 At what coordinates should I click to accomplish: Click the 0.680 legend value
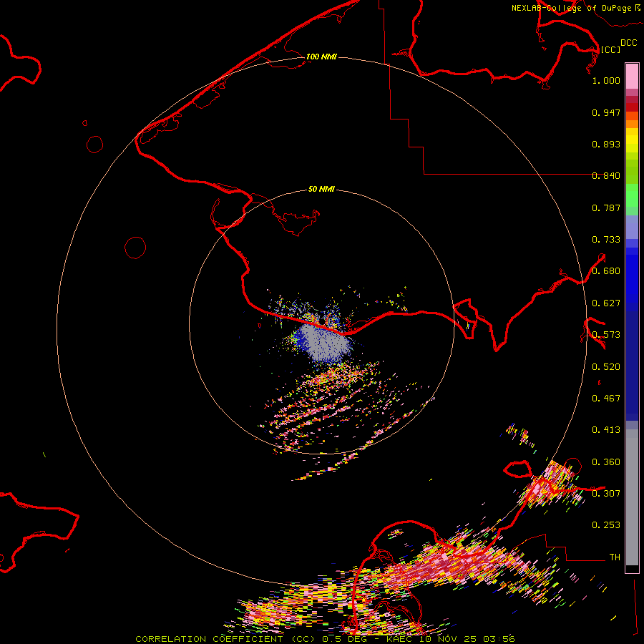point(606,271)
